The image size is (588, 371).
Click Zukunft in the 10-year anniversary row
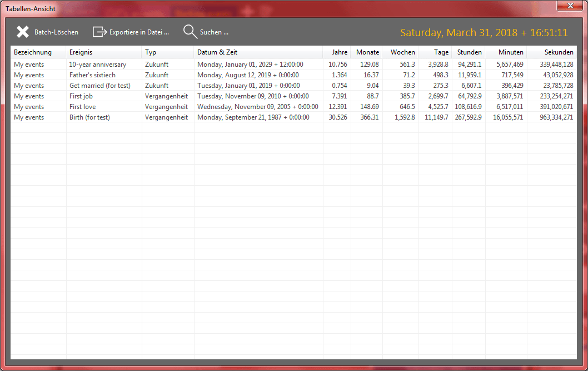coord(157,65)
